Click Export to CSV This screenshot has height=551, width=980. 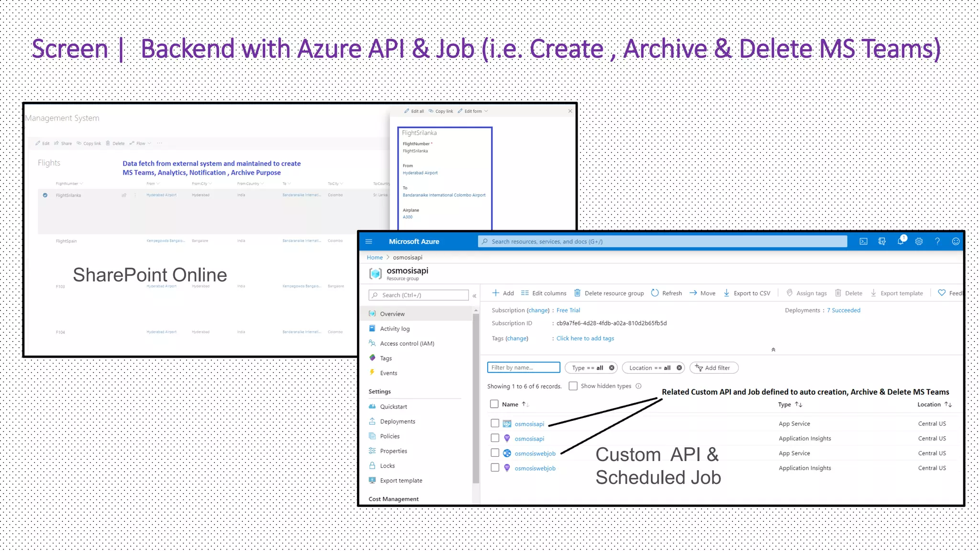point(746,293)
